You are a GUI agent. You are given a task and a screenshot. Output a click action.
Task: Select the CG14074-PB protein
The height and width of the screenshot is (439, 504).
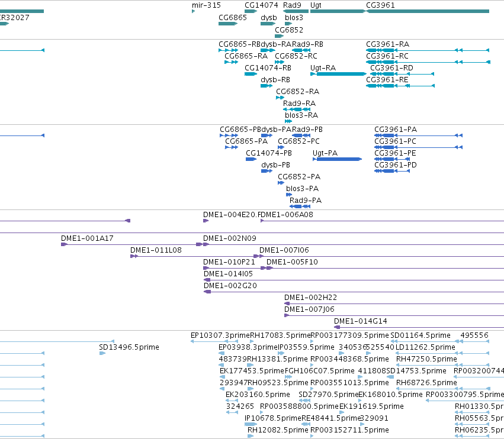tap(269, 153)
